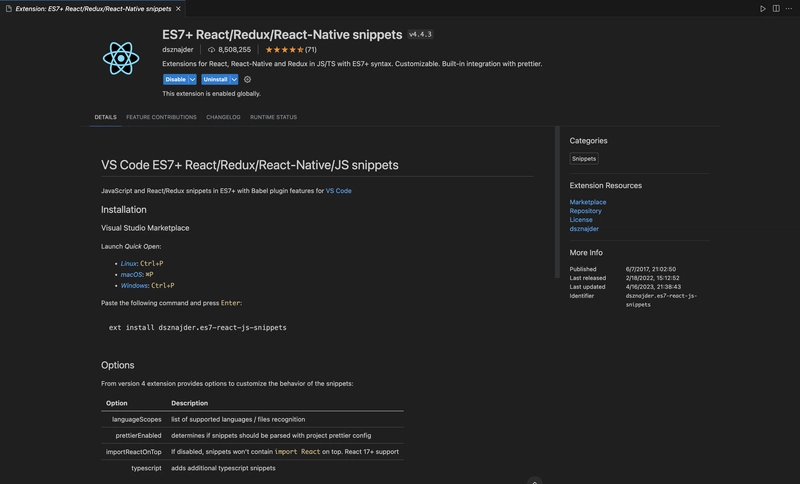The width and height of the screenshot is (800, 484).
Task: Click the More Info heading
Action: click(x=586, y=253)
